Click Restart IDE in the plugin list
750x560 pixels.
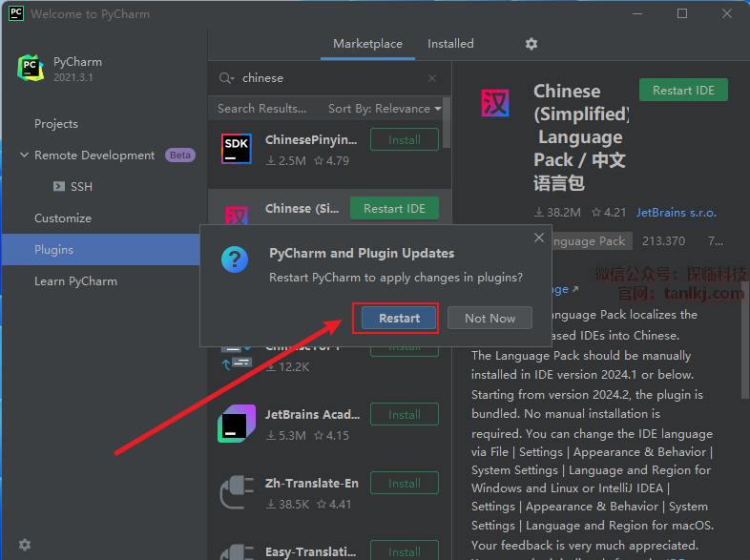(394, 209)
